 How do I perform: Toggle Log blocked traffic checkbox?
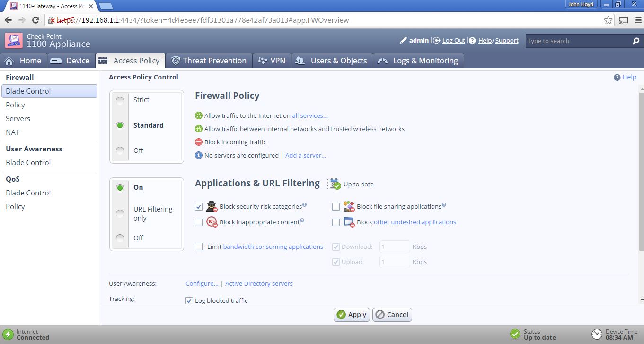189,300
